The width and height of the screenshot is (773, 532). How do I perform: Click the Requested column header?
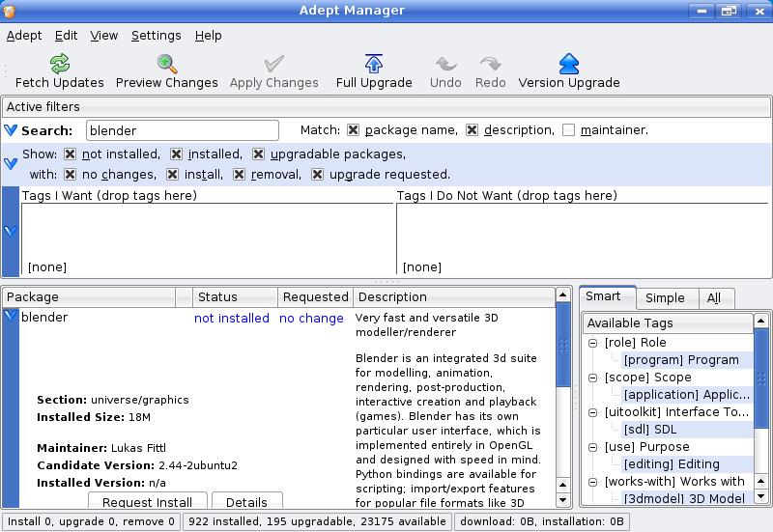click(x=316, y=297)
